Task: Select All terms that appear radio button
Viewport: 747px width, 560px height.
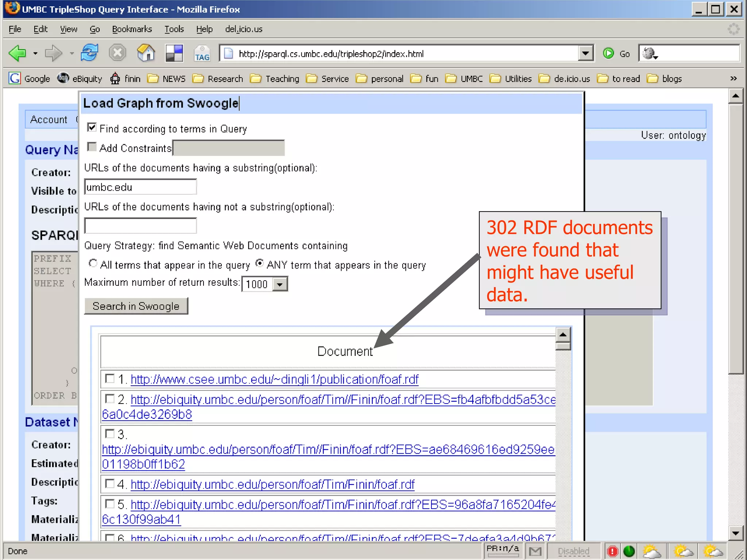Action: [93, 263]
